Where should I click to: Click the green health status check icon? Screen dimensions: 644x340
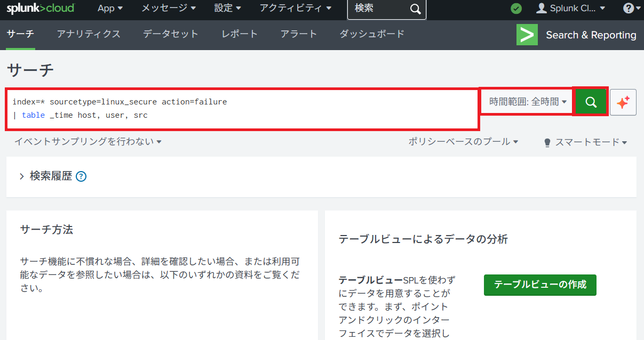coord(516,9)
